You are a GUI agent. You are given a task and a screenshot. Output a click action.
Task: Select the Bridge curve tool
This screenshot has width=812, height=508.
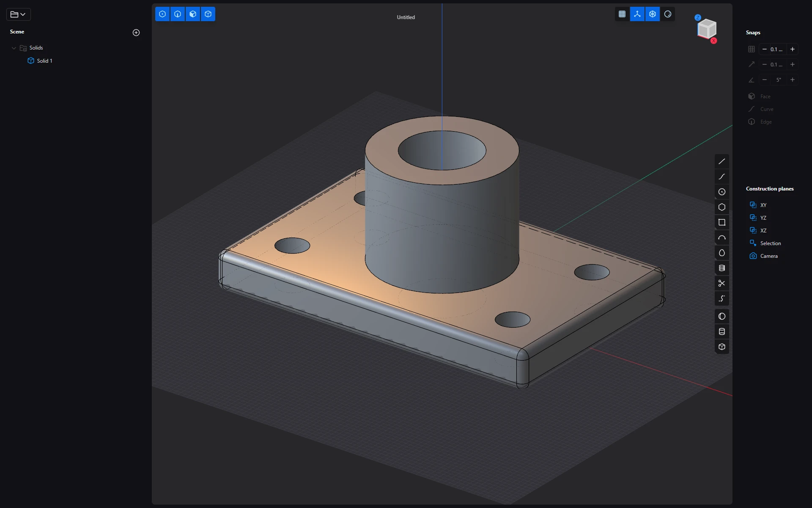[x=721, y=298]
